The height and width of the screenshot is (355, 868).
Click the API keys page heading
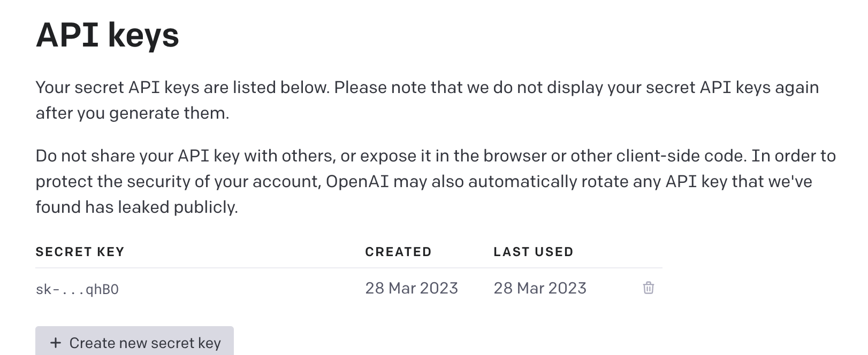[x=107, y=35]
